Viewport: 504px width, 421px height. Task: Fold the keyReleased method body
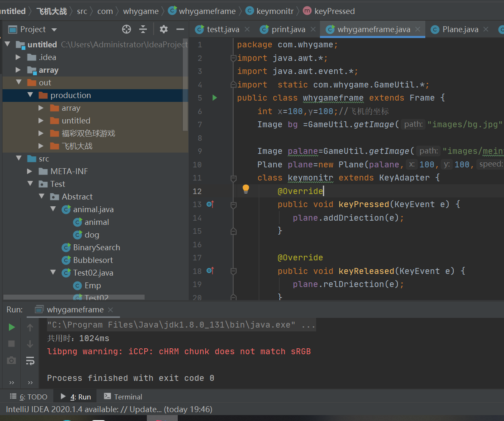tap(234, 271)
